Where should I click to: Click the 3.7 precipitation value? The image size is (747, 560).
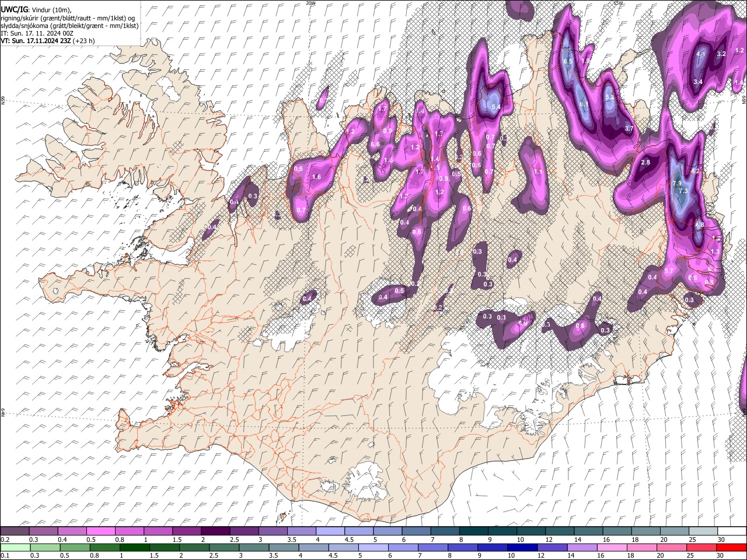click(629, 128)
